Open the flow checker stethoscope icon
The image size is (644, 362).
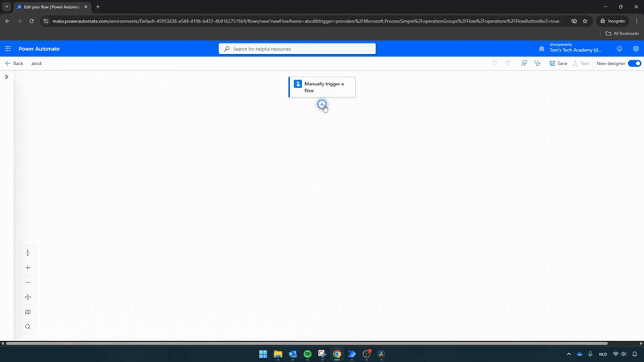pos(537,63)
